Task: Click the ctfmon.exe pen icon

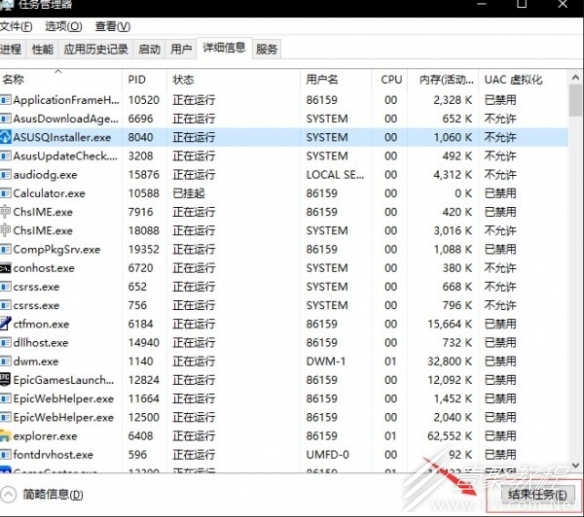Action: (5, 324)
